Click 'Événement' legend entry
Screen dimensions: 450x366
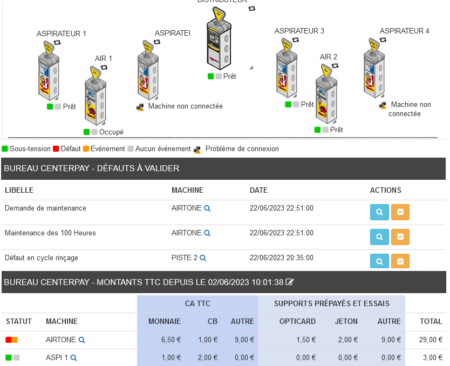coord(104,149)
